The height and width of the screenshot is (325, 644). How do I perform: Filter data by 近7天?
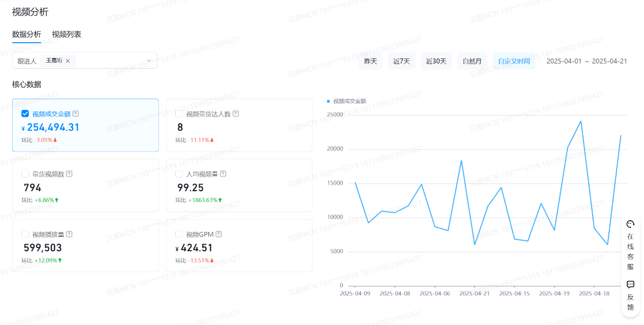pyautogui.click(x=401, y=61)
